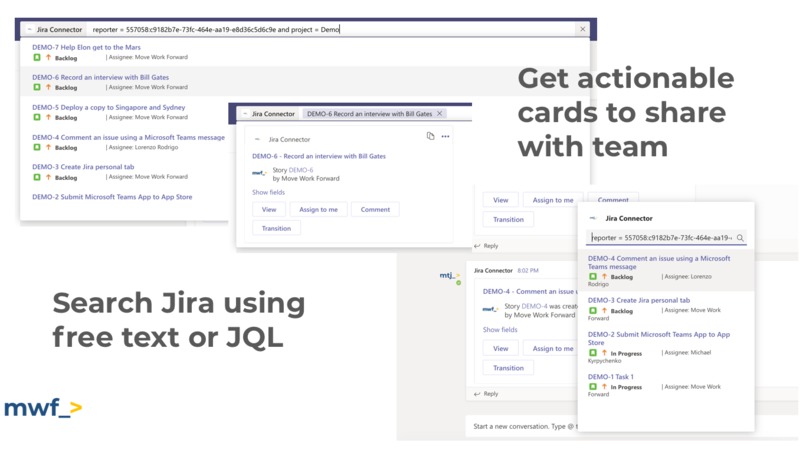Click the magnifier search icon in Jira Connector popup
Image resolution: width=806 pixels, height=453 pixels.
coord(740,238)
